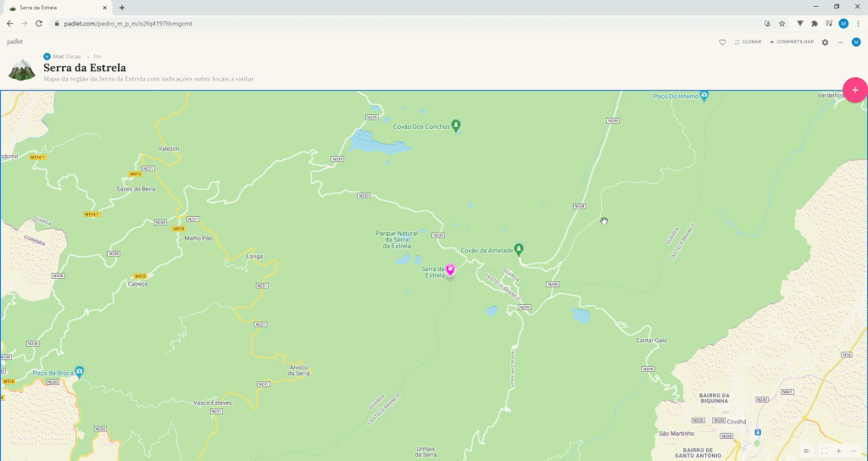Viewport: 868px width, 461px height.
Task: Click the mountain padlet icon thumbnail
Action: [21, 69]
